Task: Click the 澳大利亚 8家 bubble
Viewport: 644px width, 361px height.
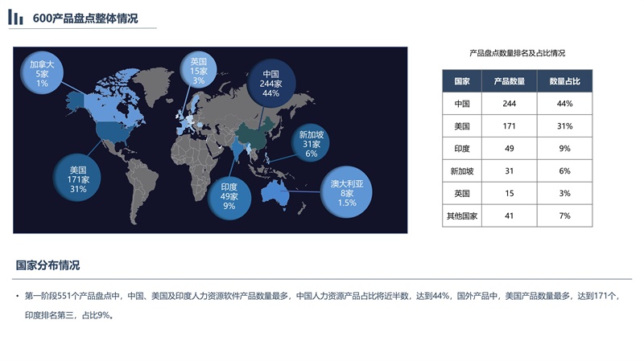Action: (347, 193)
